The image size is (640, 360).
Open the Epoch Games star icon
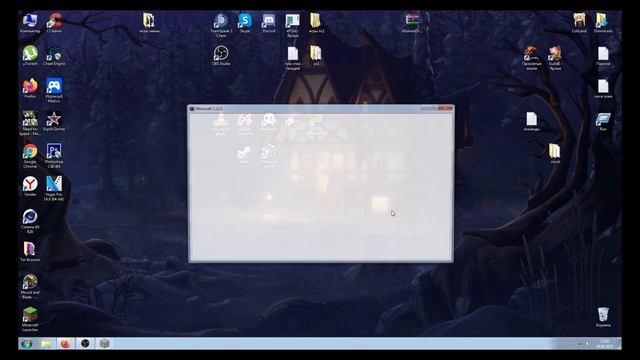click(x=54, y=121)
